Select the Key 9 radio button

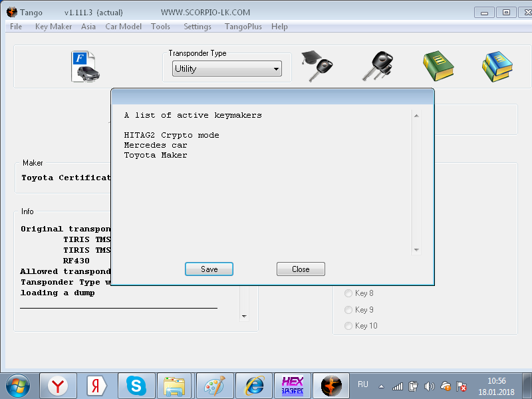click(348, 310)
